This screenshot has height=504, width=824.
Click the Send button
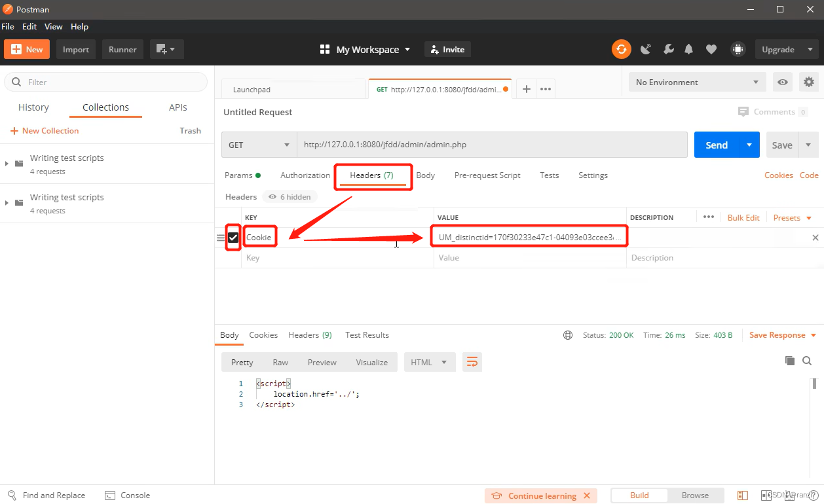click(x=717, y=145)
